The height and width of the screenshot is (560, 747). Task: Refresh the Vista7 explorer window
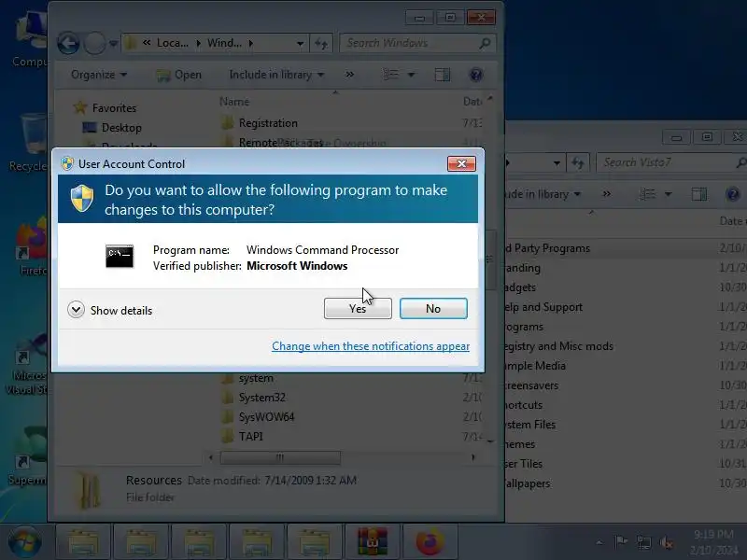pos(577,162)
